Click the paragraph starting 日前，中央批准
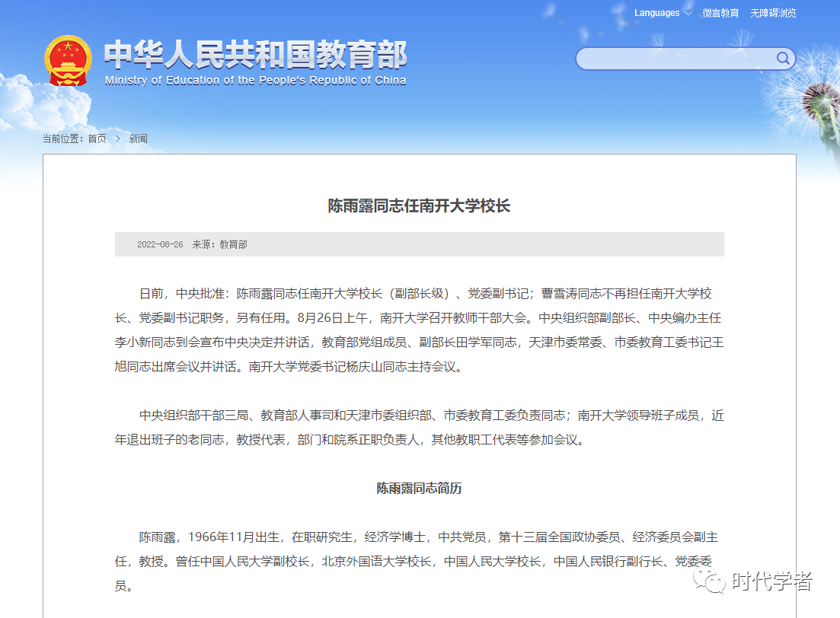840x618 pixels. coord(420,330)
